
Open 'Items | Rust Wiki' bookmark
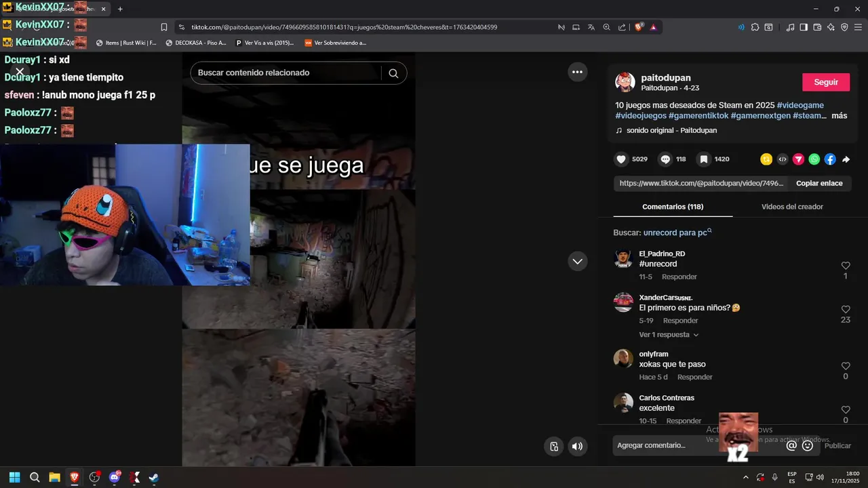(126, 43)
